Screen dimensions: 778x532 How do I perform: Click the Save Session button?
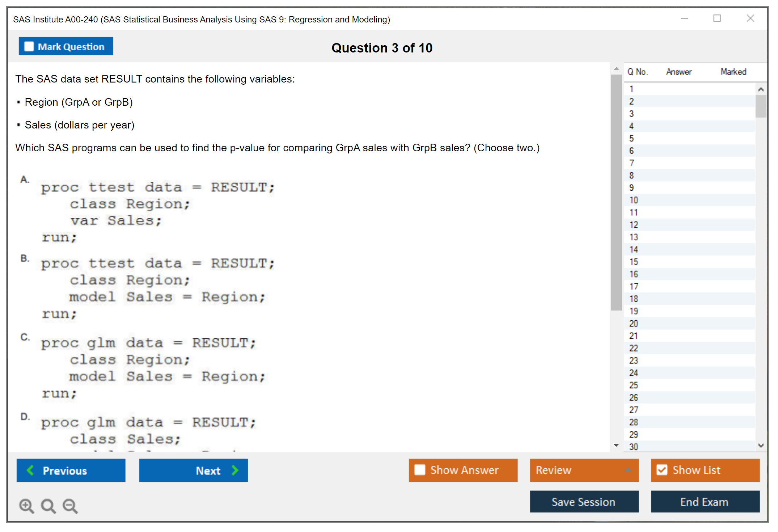point(584,502)
